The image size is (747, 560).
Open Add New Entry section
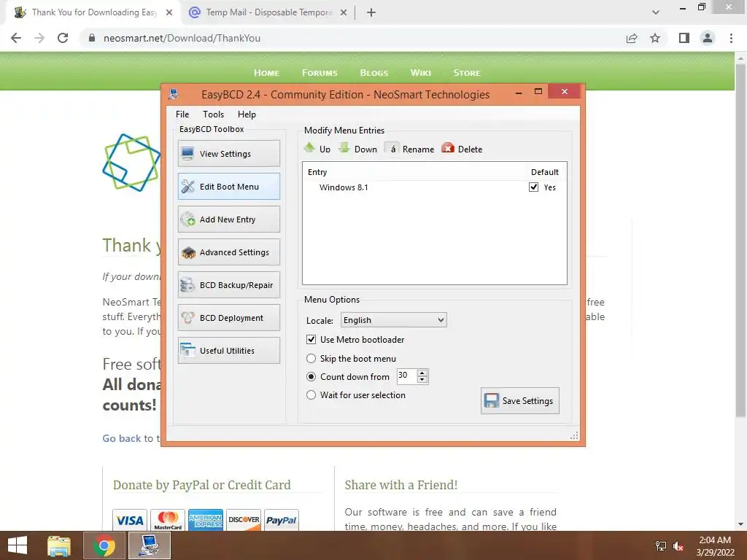click(228, 219)
